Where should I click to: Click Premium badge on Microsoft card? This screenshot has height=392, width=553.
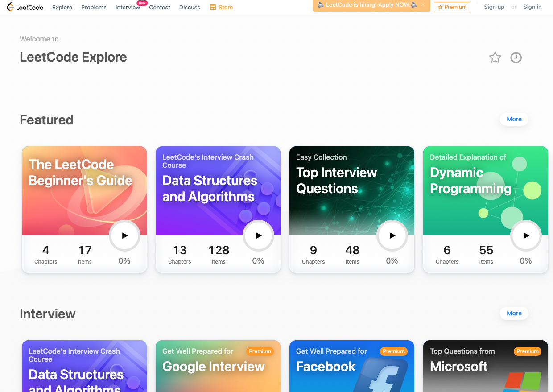click(x=528, y=351)
